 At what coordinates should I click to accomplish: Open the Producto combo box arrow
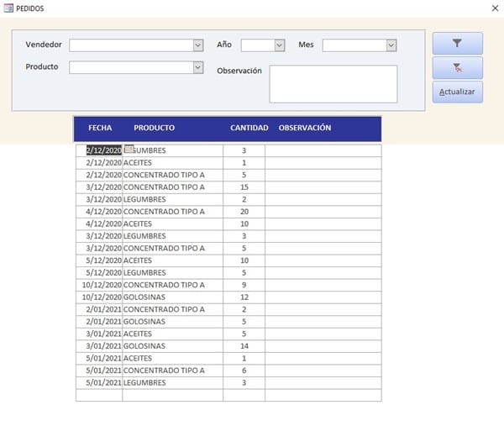[198, 67]
